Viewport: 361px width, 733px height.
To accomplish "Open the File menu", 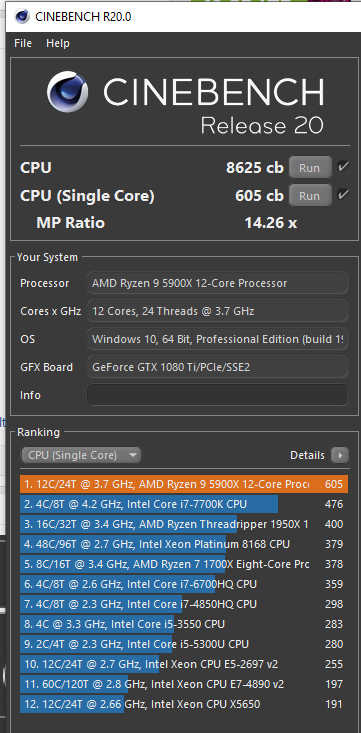I will [23, 43].
